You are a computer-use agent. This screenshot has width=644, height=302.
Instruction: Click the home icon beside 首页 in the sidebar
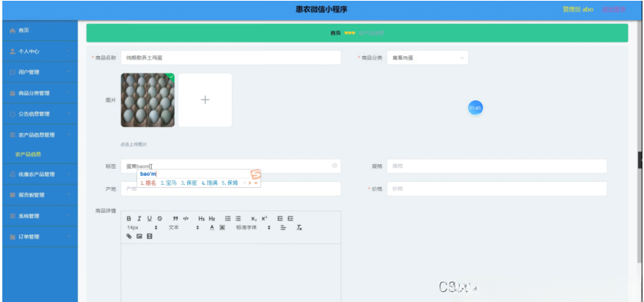(x=12, y=30)
